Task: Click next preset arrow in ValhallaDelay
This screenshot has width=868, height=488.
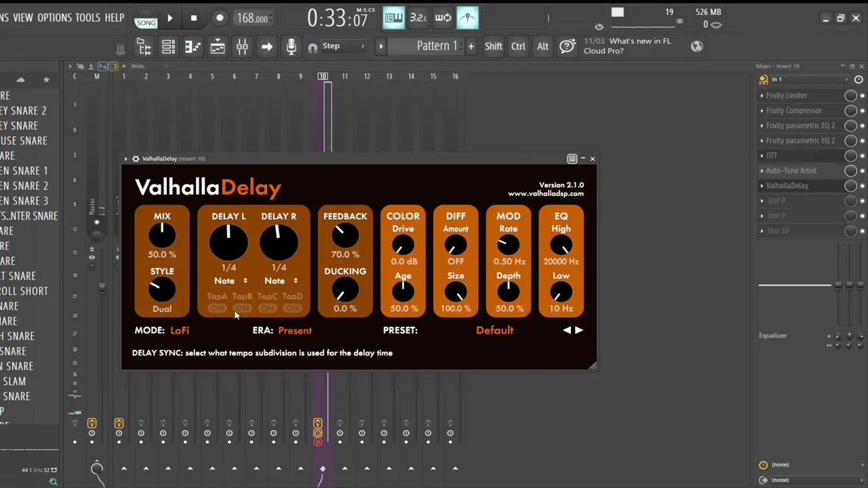Action: [578, 330]
